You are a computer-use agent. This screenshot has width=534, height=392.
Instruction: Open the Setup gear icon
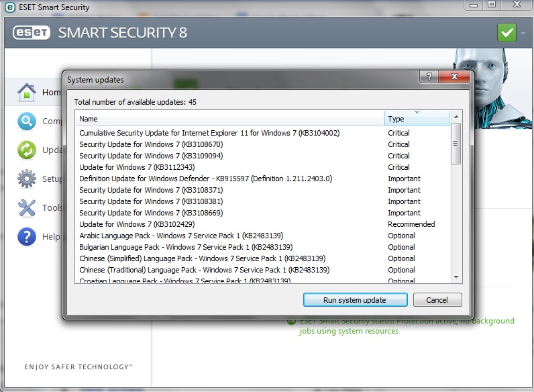click(x=27, y=179)
